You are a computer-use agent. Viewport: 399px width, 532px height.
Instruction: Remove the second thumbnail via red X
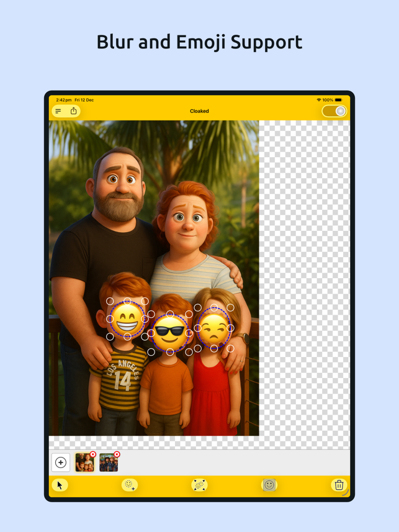tap(117, 454)
